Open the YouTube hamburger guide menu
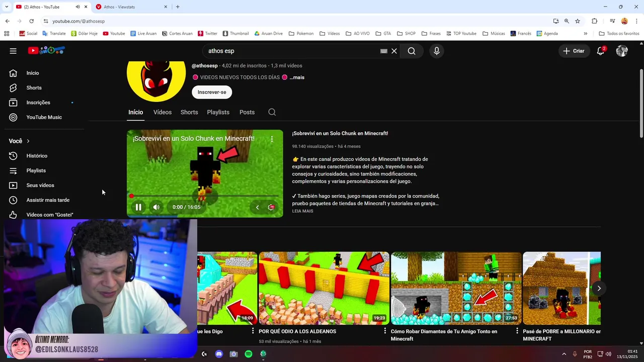 pos(13,51)
